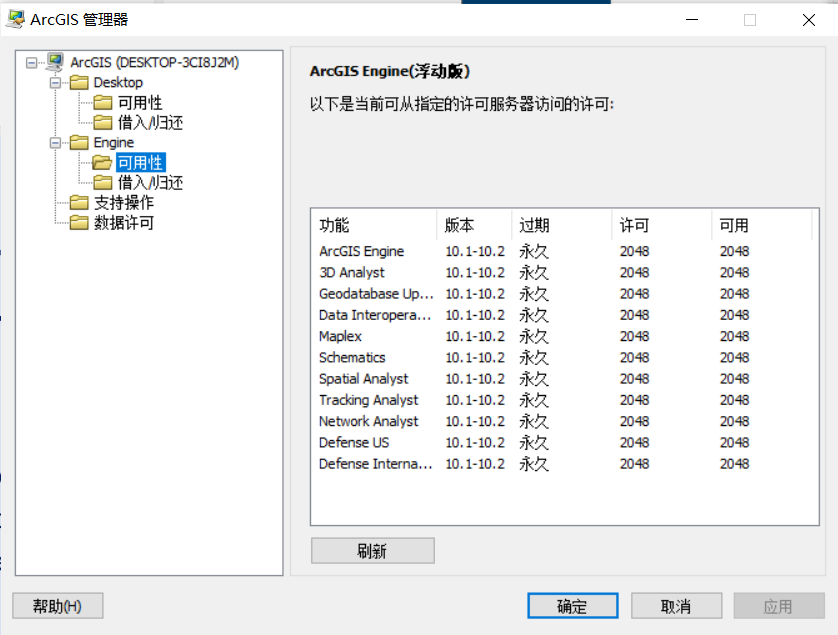
Task: Open the 数据许可 node
Action: (x=123, y=222)
